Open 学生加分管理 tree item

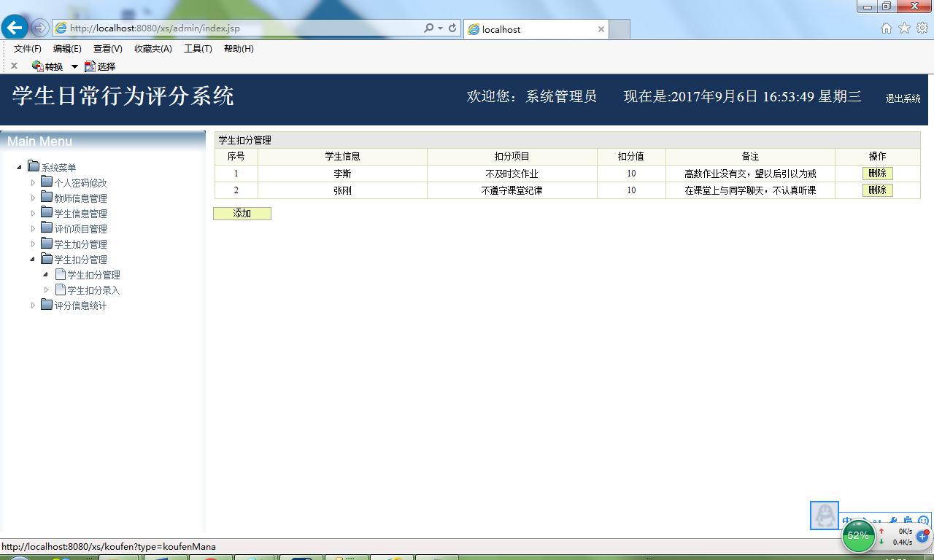(80, 244)
